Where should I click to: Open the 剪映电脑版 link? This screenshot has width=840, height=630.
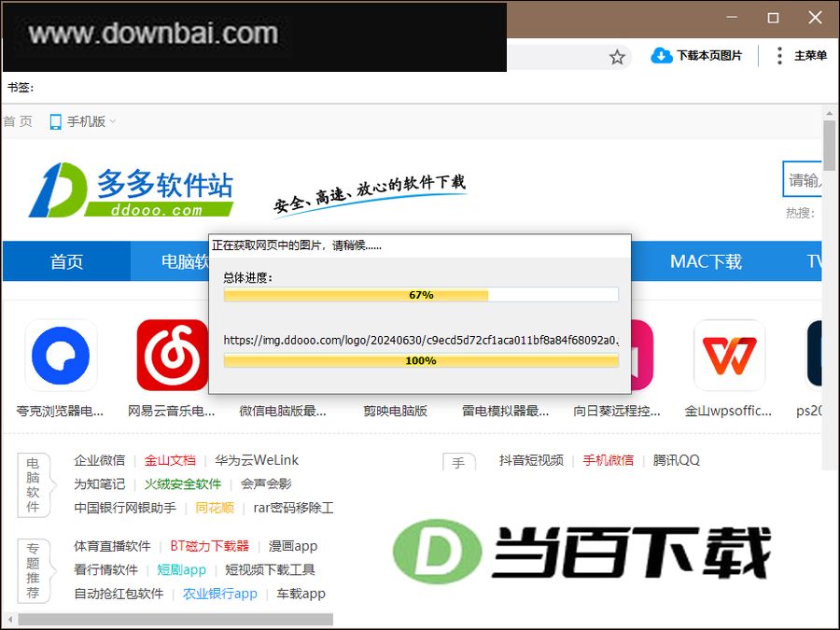395,411
